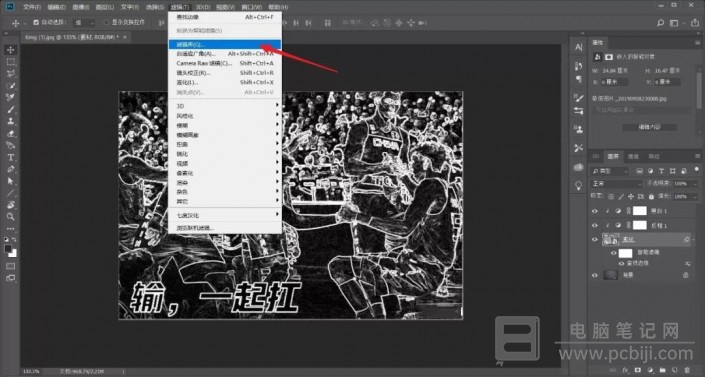Open the 正常 blend mode dropdown
The width and height of the screenshot is (705, 377).
[x=617, y=184]
